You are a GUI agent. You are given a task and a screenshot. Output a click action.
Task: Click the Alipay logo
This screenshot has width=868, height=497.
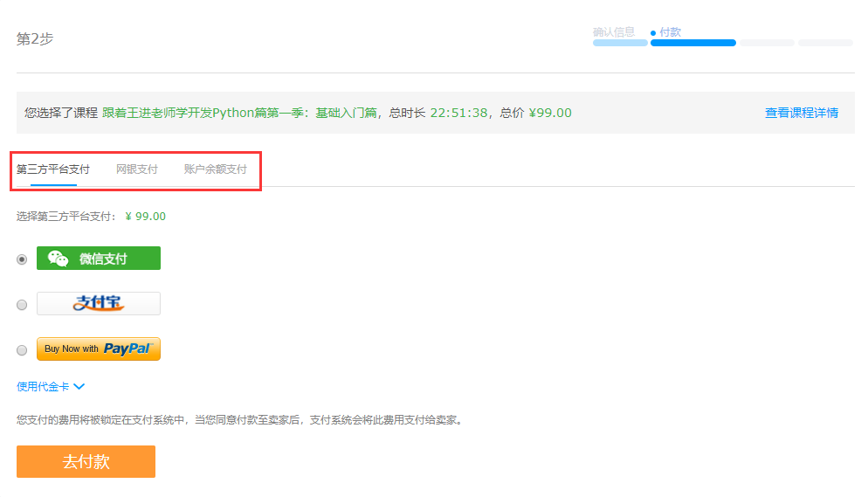98,303
